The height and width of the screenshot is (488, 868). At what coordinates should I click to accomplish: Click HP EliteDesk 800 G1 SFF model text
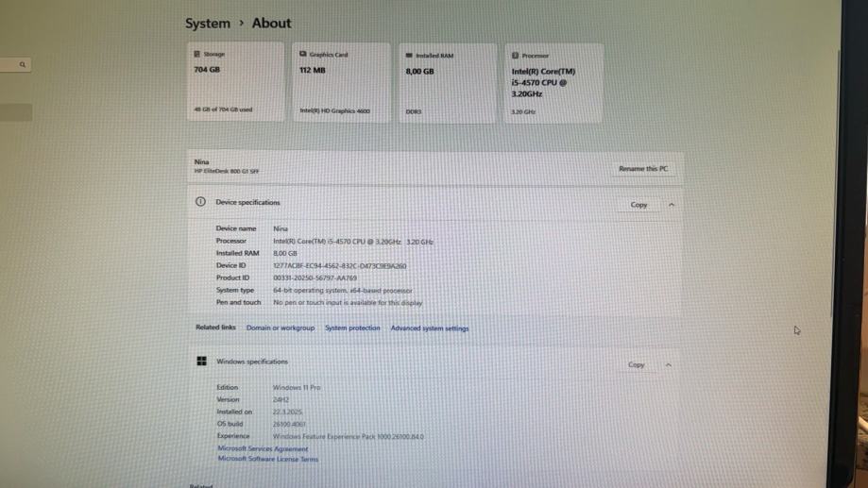pos(227,172)
